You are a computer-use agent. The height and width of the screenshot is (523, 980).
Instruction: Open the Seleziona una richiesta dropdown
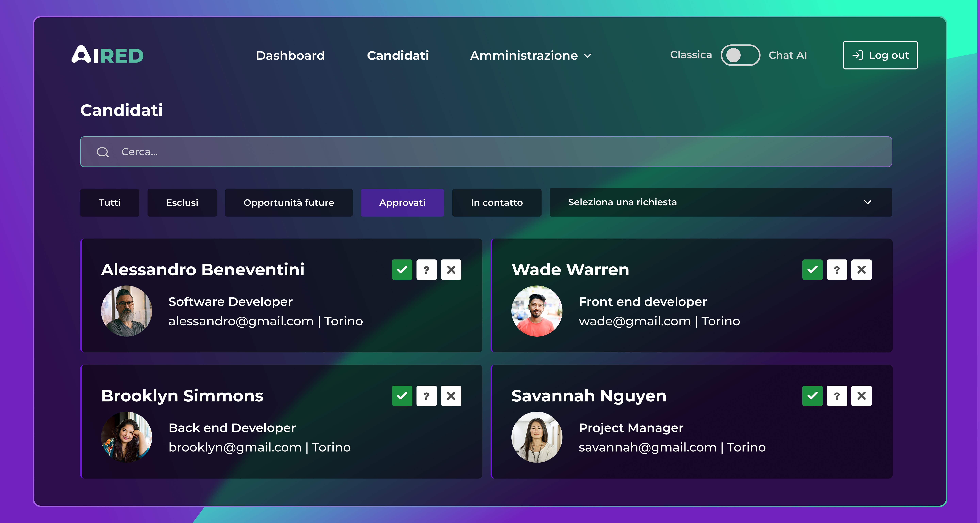click(721, 202)
